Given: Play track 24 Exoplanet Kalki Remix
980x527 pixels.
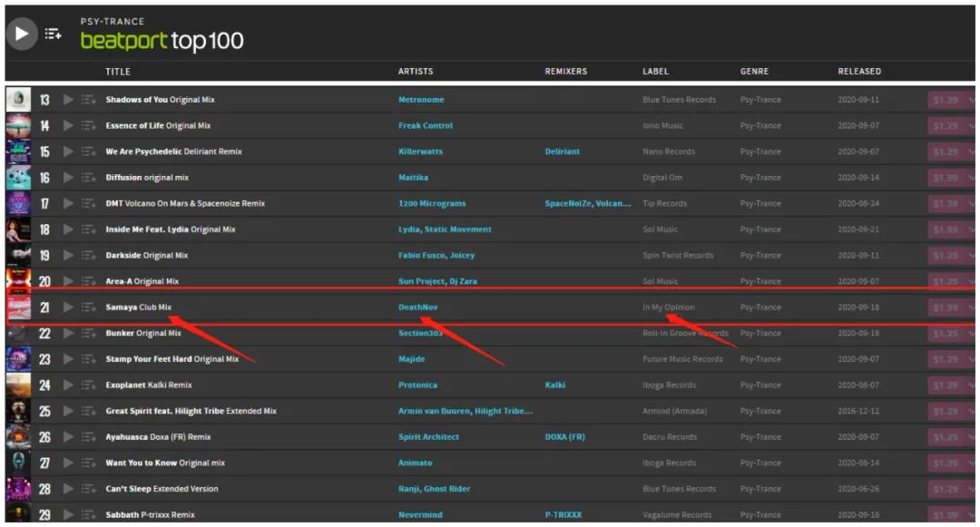Looking at the screenshot, I should click(68, 385).
